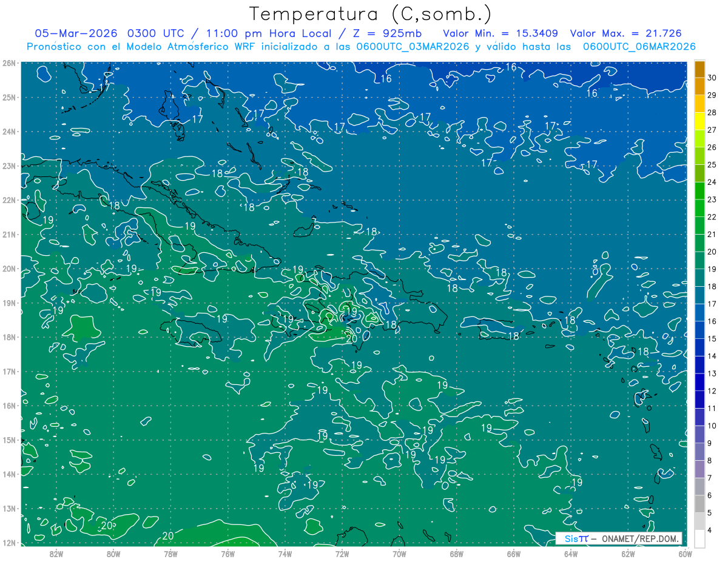
Task: Click the '28' label on the color scale
Action: [712, 112]
